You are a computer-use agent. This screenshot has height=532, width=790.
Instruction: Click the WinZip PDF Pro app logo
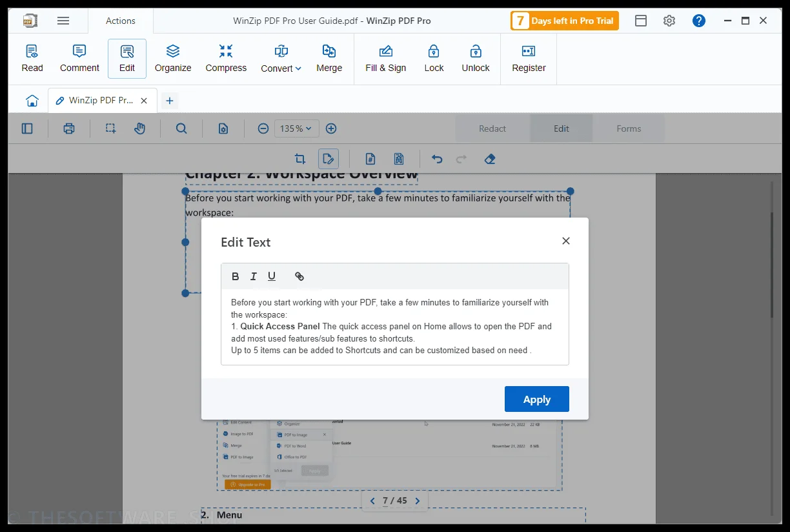coord(30,21)
